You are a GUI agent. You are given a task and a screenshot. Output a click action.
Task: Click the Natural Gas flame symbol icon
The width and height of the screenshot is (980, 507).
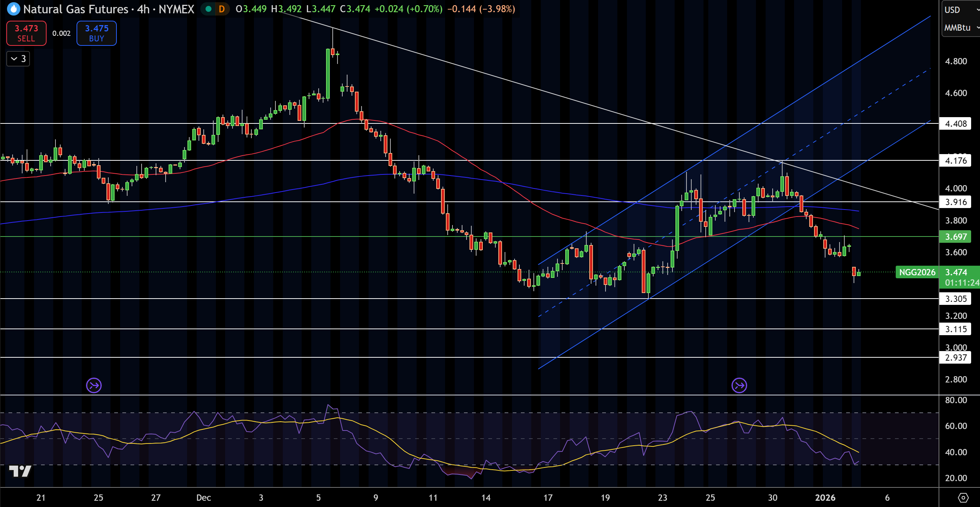pyautogui.click(x=13, y=9)
